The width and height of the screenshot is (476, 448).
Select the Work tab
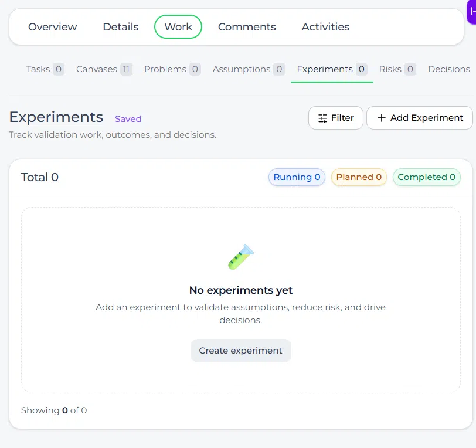tap(178, 27)
